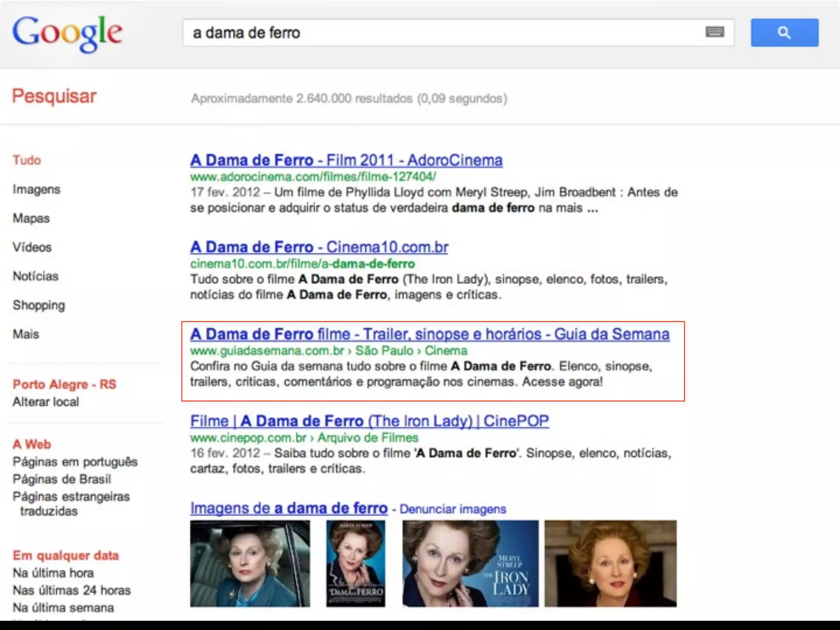
Task: Switch to Vídeos results
Action: [32, 247]
